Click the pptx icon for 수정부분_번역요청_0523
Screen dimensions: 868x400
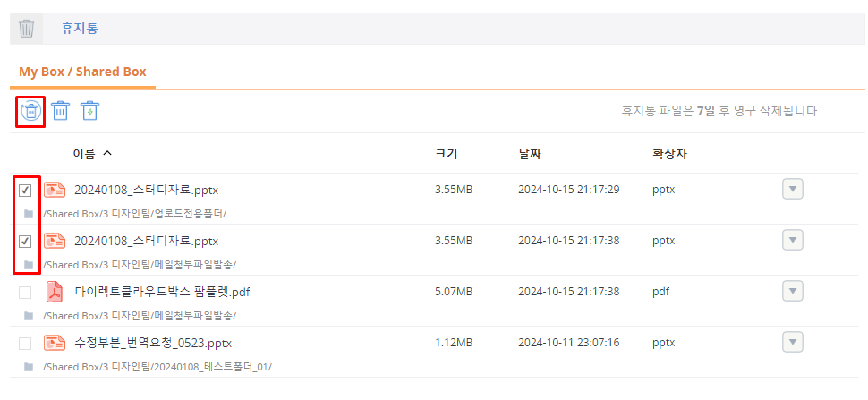(55, 343)
